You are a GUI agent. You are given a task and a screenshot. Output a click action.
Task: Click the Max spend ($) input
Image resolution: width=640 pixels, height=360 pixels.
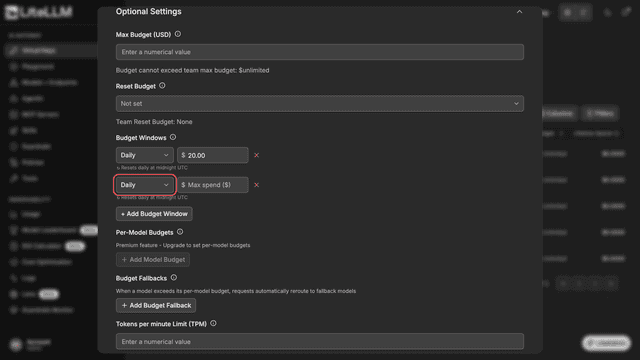[213, 185]
